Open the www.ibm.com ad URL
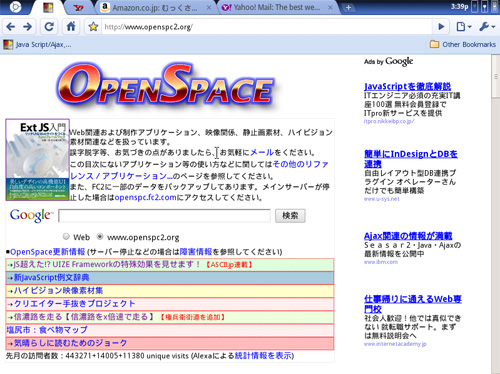 [x=381, y=262]
